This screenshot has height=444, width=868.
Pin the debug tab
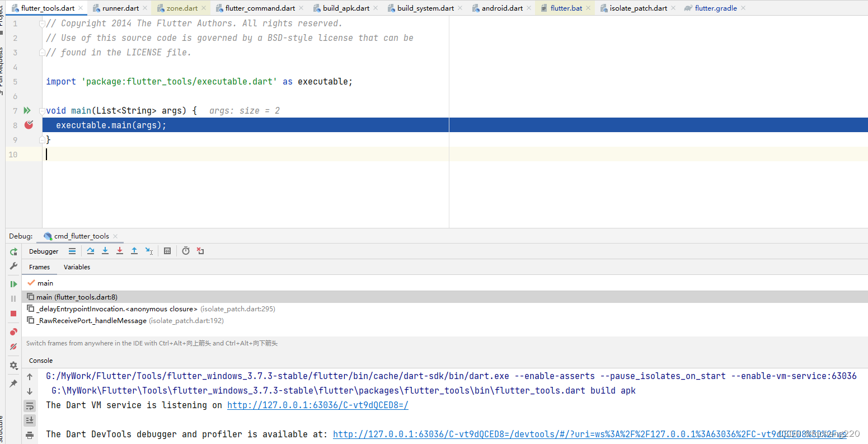[x=13, y=384]
